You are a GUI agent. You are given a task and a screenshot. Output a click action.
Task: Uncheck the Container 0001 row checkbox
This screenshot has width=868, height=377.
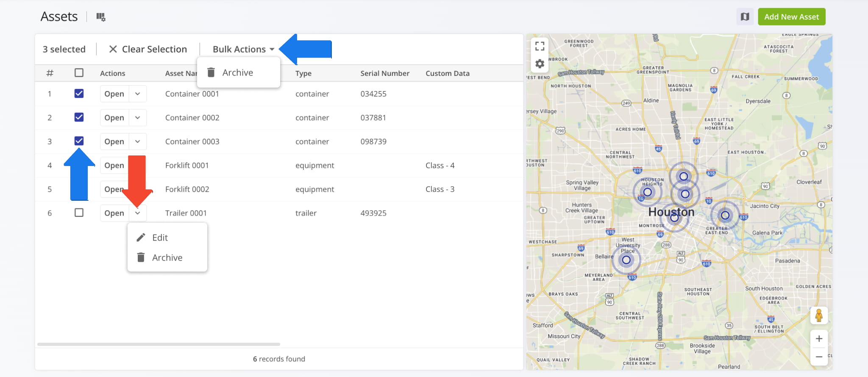coord(79,94)
